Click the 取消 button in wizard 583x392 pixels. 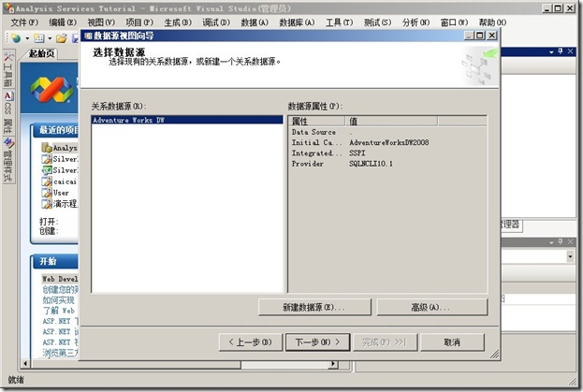tap(452, 342)
